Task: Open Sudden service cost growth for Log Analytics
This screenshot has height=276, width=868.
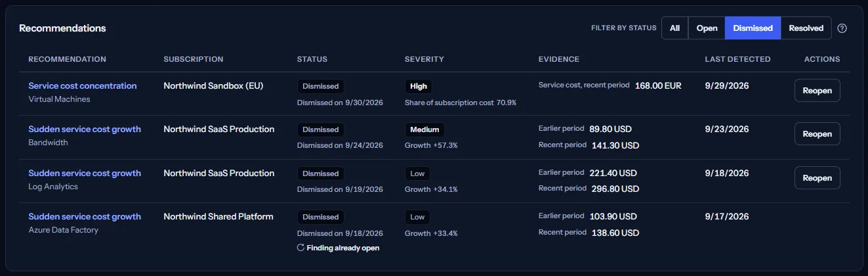Action: [85, 173]
